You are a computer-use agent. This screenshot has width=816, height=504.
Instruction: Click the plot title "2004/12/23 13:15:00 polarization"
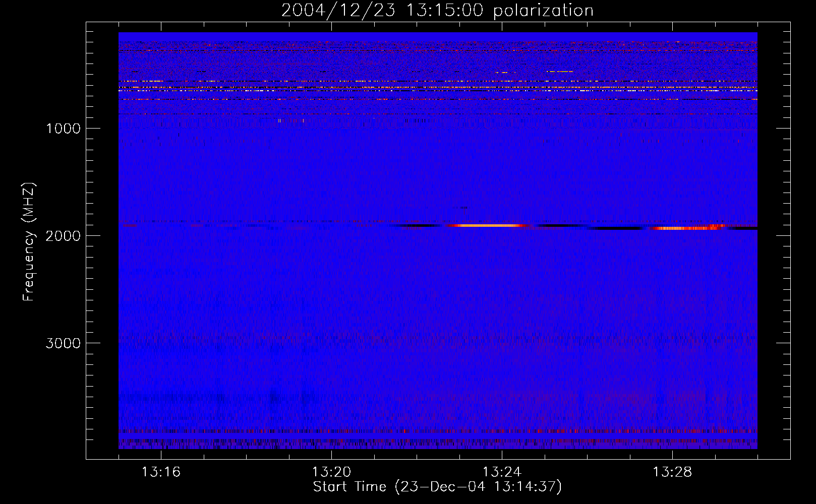click(x=437, y=11)
